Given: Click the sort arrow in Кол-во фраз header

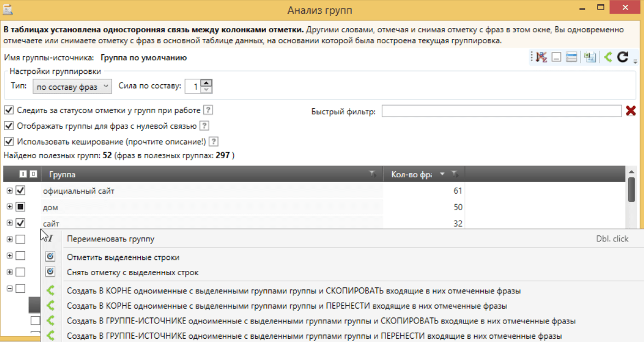Looking at the screenshot, I should tap(442, 174).
